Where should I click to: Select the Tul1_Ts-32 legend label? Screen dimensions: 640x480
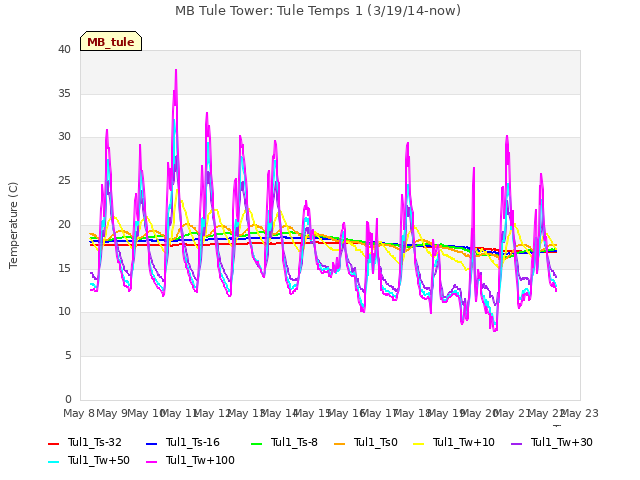coord(95,442)
